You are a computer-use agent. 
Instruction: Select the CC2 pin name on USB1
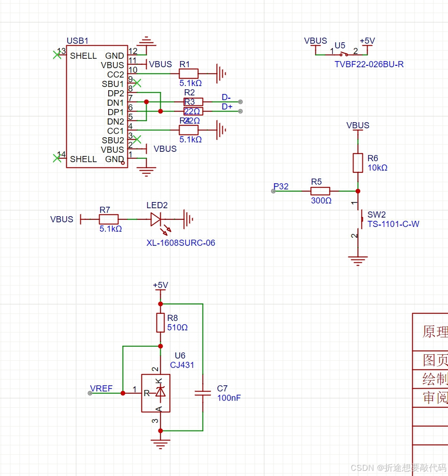coord(116,75)
